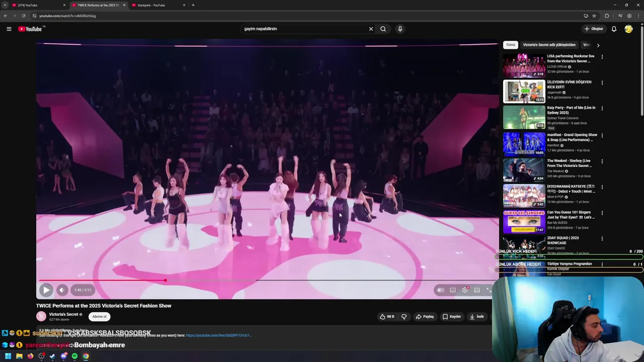This screenshot has width=644, height=362.
Task: Click the address bar URL
Action: 67,16
